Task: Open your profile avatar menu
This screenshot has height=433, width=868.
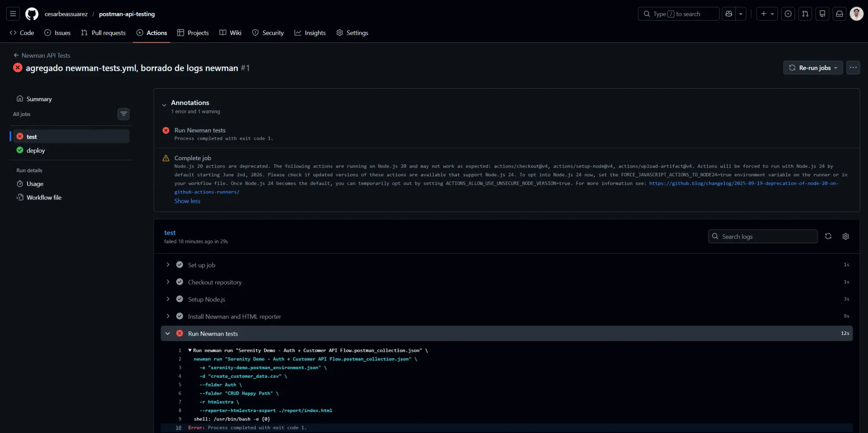Action: (x=856, y=13)
